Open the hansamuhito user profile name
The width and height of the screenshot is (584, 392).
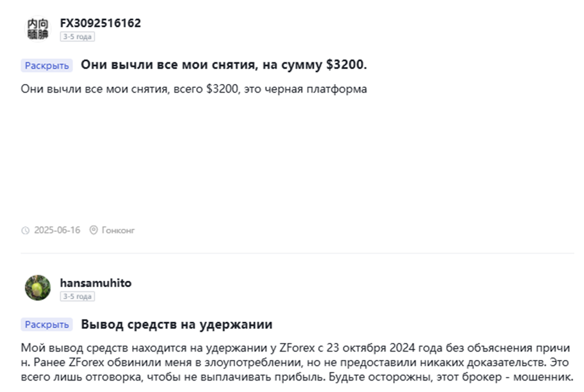click(x=96, y=283)
